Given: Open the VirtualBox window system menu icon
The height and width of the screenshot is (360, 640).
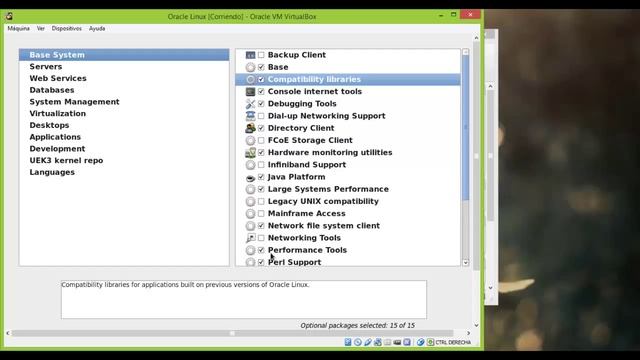Looking at the screenshot, I should 9,16.
